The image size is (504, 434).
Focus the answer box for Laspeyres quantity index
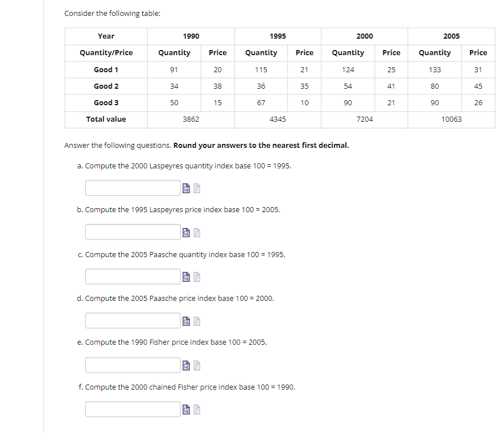coord(133,188)
